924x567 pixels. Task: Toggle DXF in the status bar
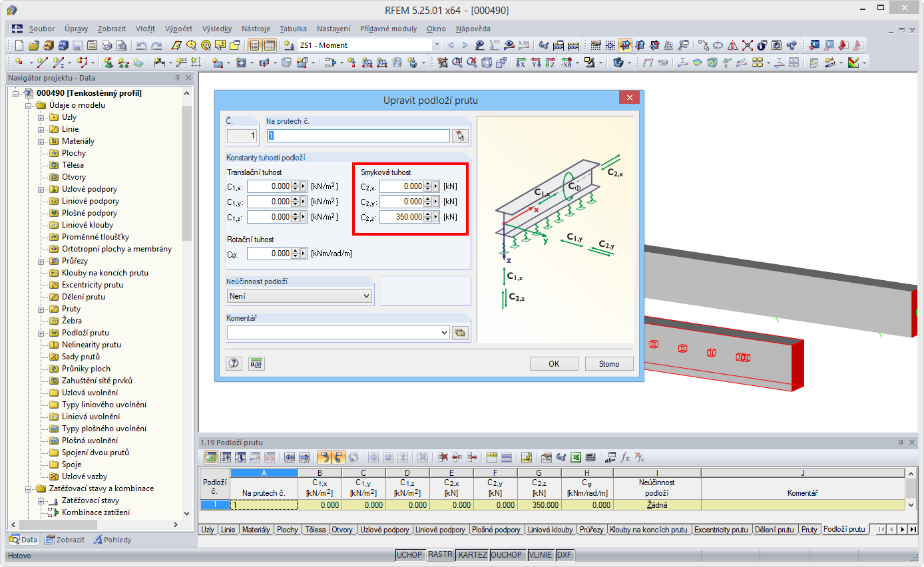pos(564,555)
